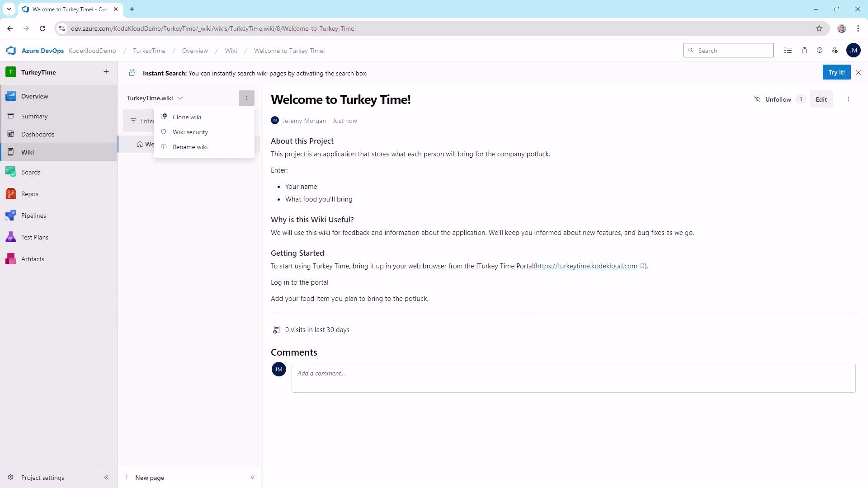Click the plus icon next to TurkeyTime
This screenshot has height=488, width=868.
click(x=106, y=72)
